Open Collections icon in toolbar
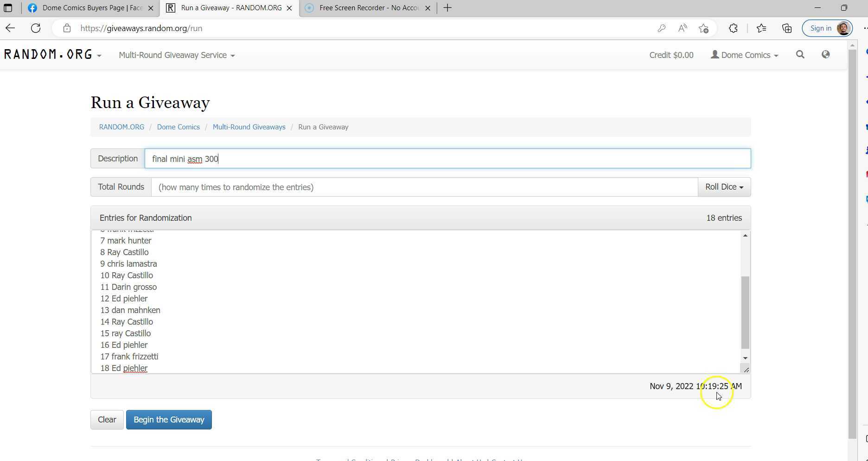 point(787,28)
